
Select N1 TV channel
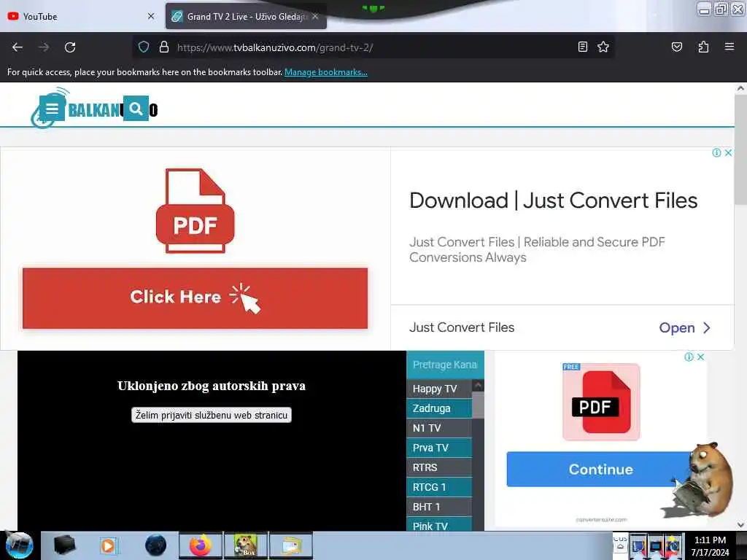click(x=438, y=428)
